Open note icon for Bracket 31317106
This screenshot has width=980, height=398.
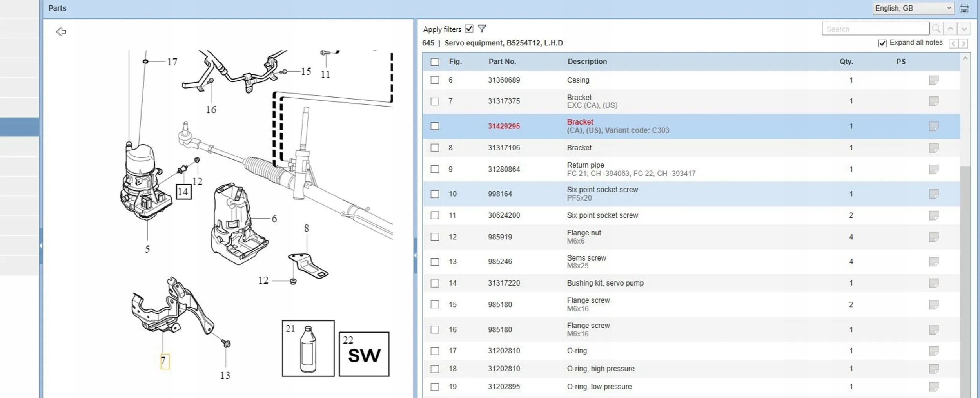coord(934,148)
